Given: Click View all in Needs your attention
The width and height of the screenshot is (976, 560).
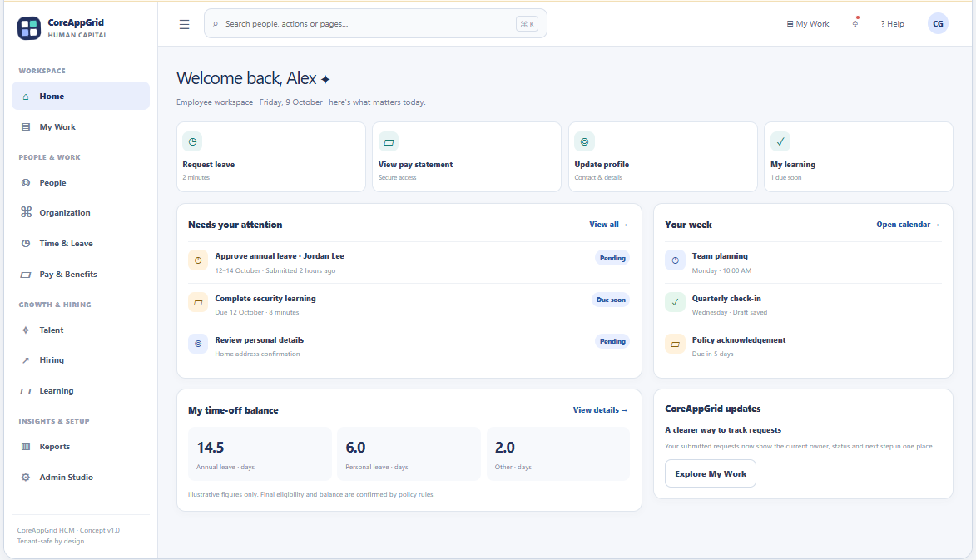Looking at the screenshot, I should [x=608, y=225].
